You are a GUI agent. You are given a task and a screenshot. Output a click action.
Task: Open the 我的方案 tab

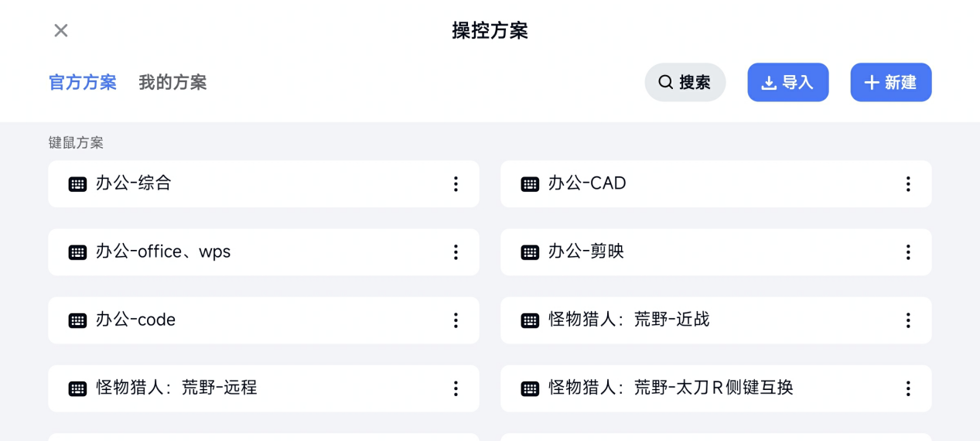(x=172, y=82)
